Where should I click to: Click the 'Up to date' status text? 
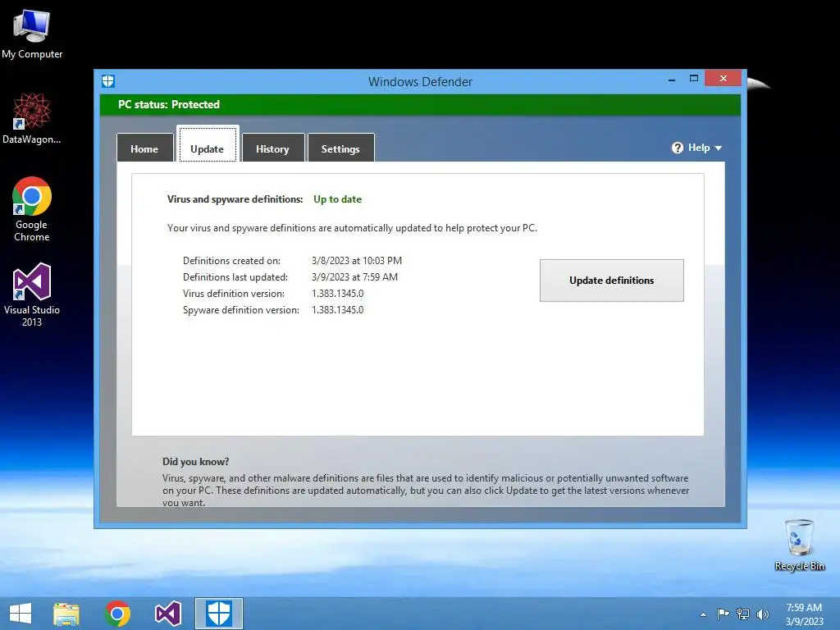[x=337, y=199]
